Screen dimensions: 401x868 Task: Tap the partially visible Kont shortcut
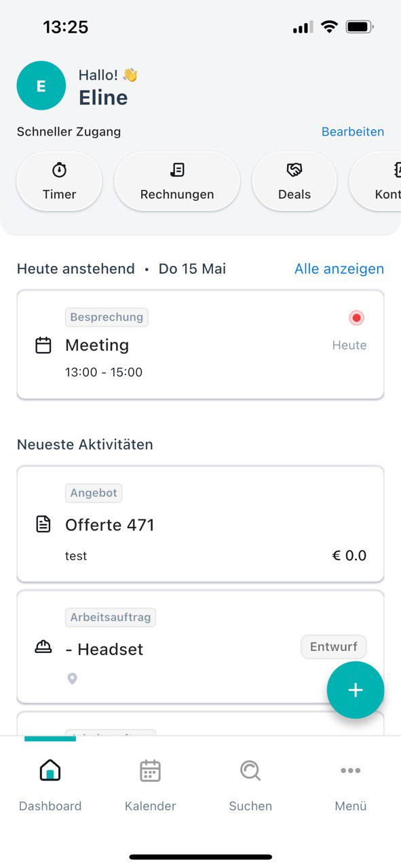point(375,182)
